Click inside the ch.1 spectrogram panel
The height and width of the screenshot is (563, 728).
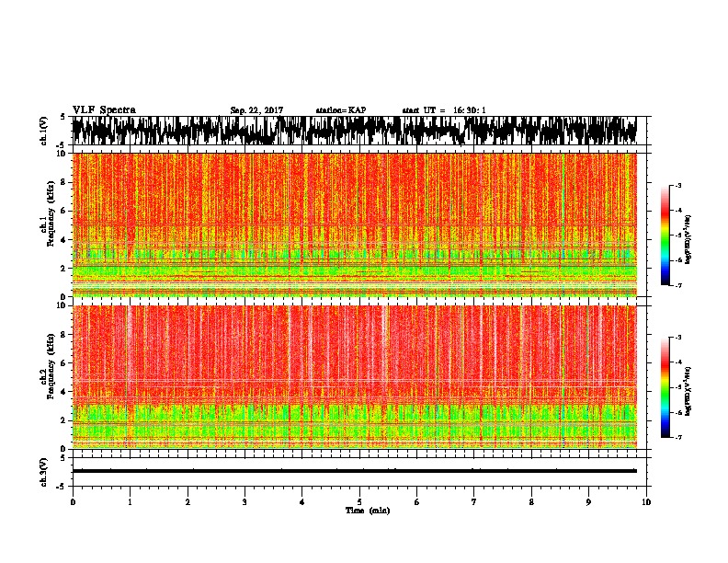[x=354, y=224]
